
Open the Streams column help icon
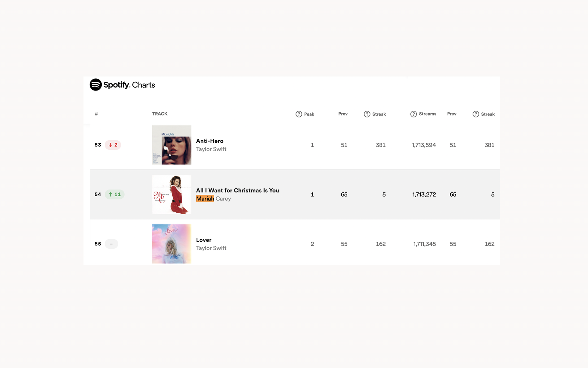[413, 114]
